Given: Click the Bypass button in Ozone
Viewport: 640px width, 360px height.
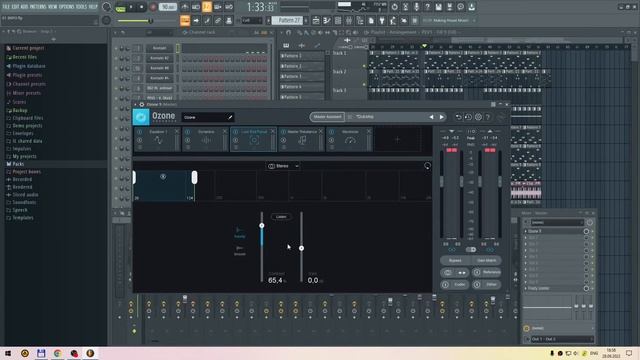Looking at the screenshot, I should pyautogui.click(x=455, y=260).
